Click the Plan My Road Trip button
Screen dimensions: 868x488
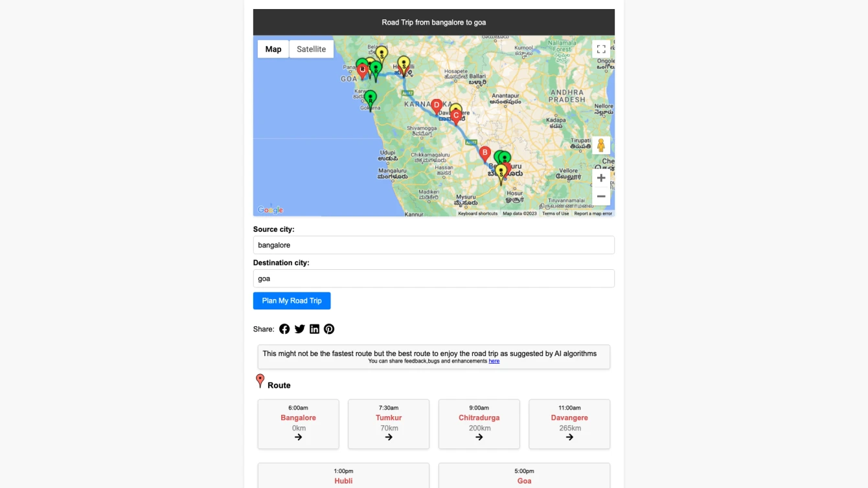point(291,301)
